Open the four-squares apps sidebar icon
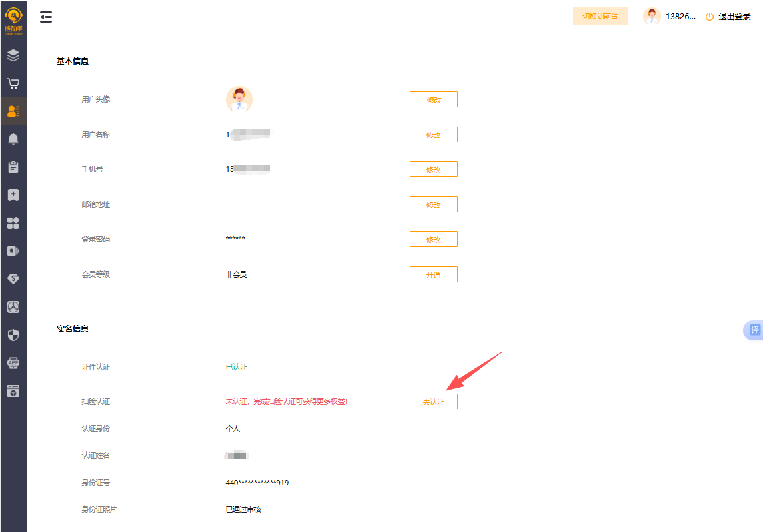This screenshot has width=763, height=532. [13, 223]
